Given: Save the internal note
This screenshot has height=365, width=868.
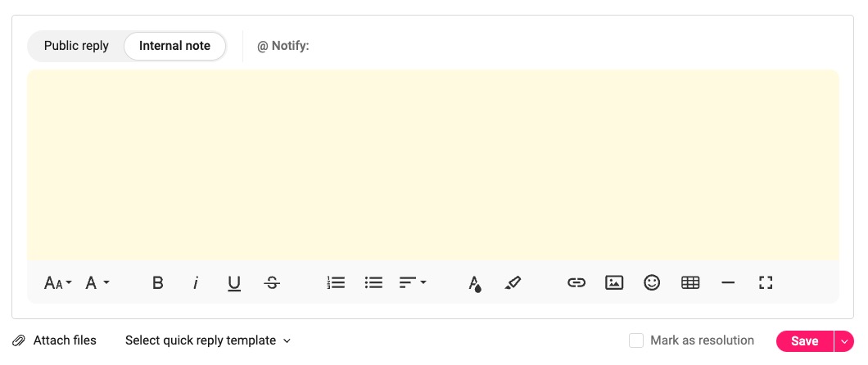Looking at the screenshot, I should 805,341.
